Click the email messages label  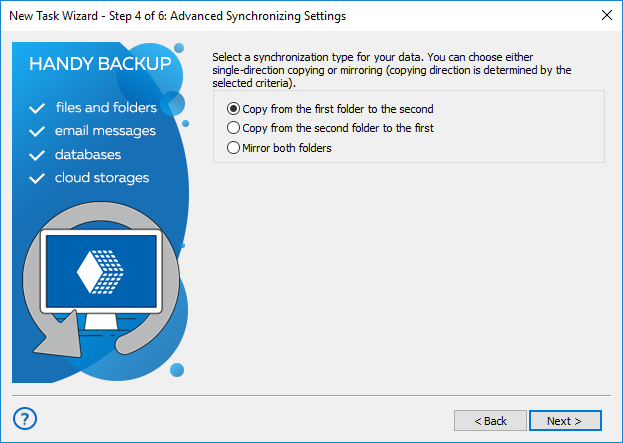[105, 130]
